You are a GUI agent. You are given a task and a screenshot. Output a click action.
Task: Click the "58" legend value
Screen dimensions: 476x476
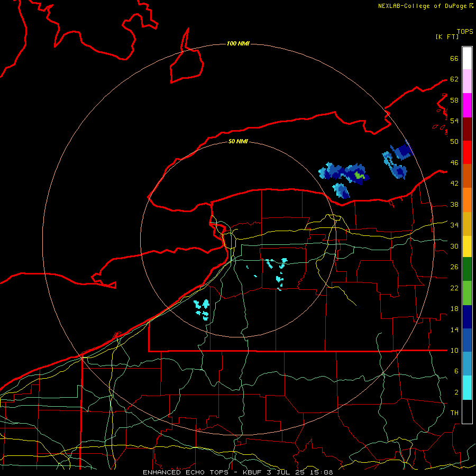454,100
